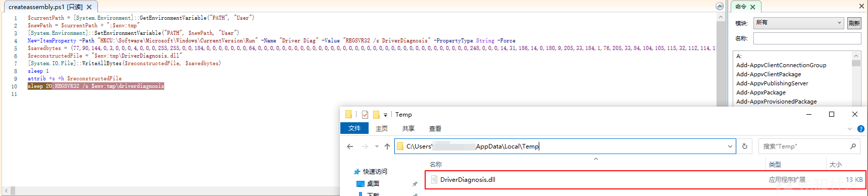This screenshot has width=868, height=196.
Task: Click line 10 containing REGSVR32 command
Action: (96, 86)
